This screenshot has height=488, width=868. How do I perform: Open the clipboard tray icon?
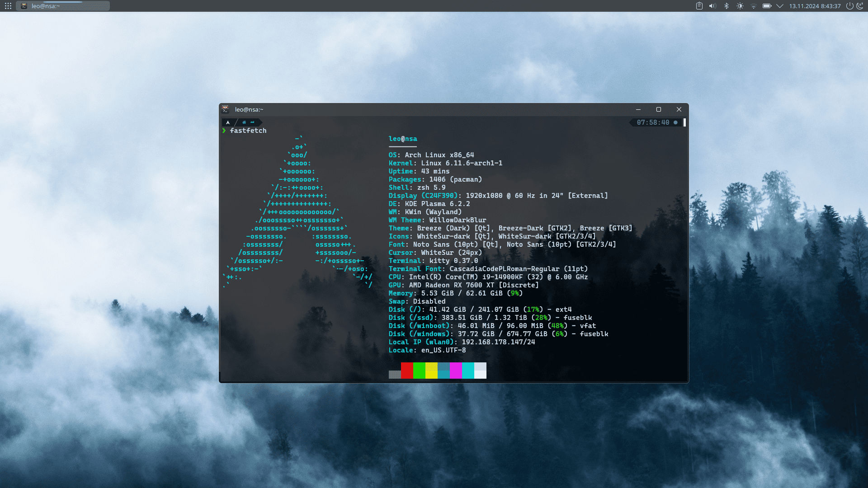[x=699, y=6]
